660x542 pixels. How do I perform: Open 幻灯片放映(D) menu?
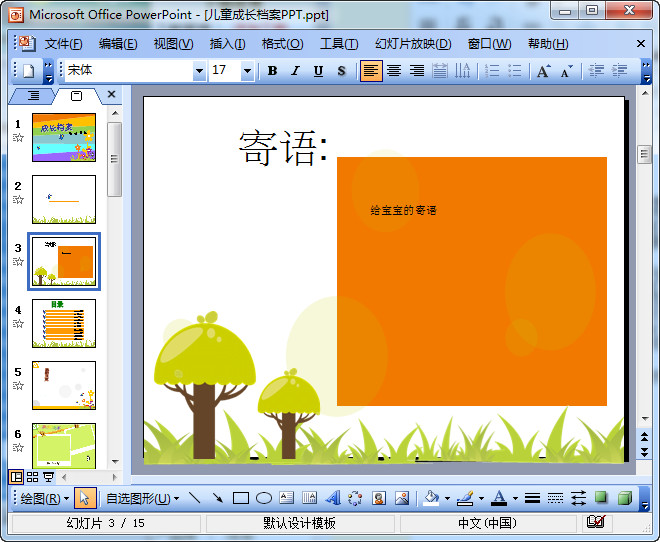tap(413, 44)
